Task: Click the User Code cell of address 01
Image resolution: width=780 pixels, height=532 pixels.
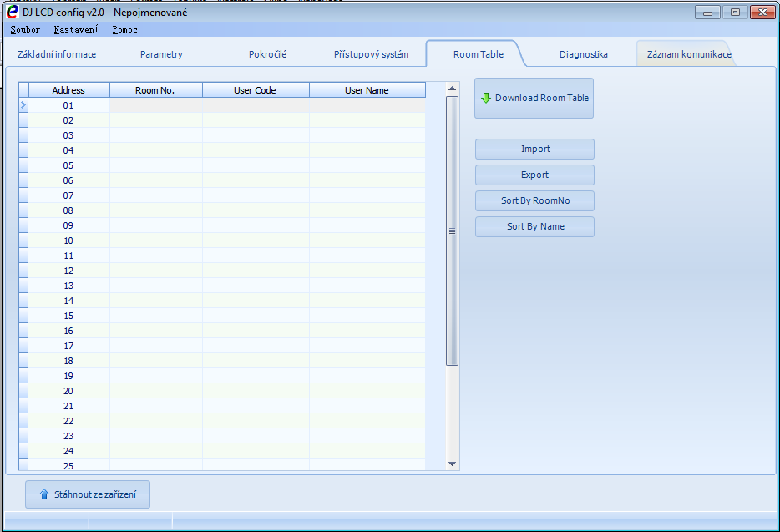Action: [x=256, y=105]
